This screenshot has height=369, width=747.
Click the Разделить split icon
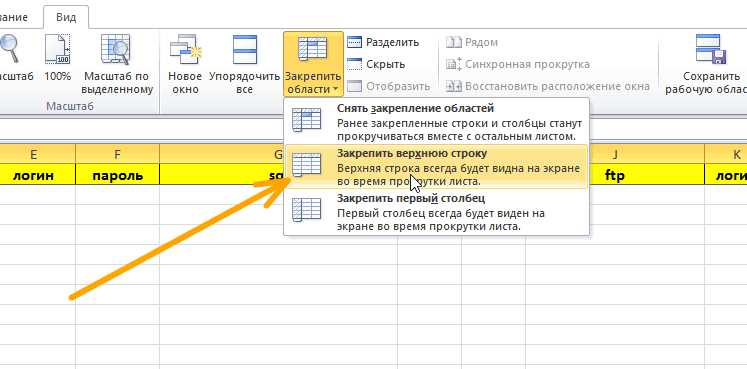tap(354, 42)
